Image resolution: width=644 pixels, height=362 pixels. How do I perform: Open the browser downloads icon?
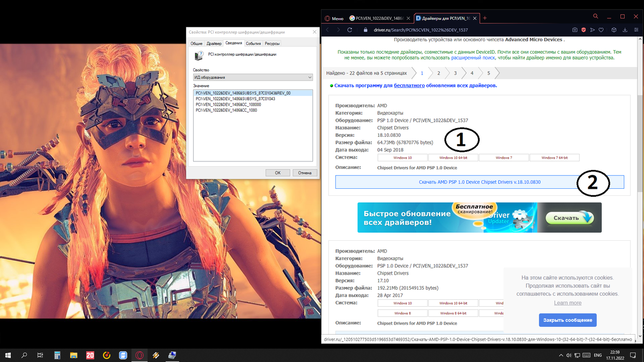(x=625, y=29)
